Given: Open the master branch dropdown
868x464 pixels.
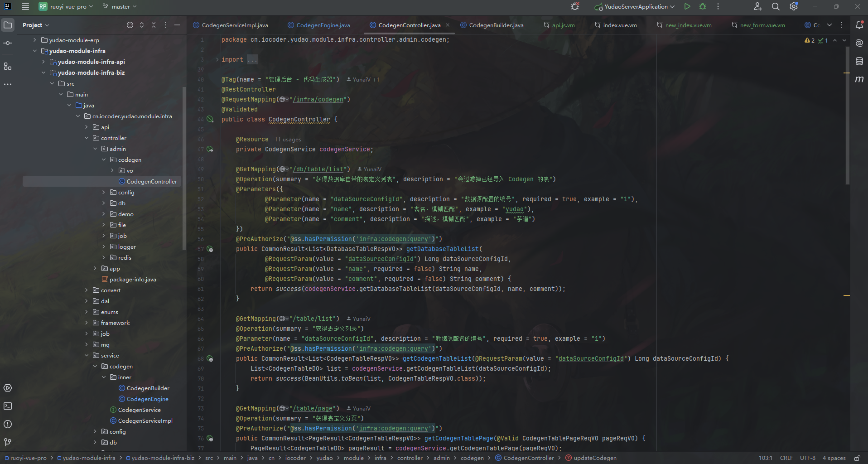Looking at the screenshot, I should 120,6.
